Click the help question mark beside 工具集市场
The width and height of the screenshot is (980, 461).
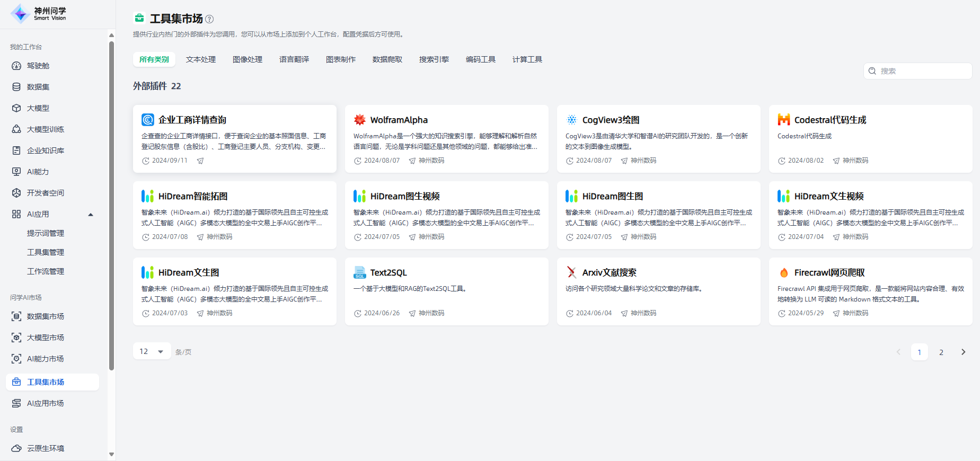pos(209,19)
